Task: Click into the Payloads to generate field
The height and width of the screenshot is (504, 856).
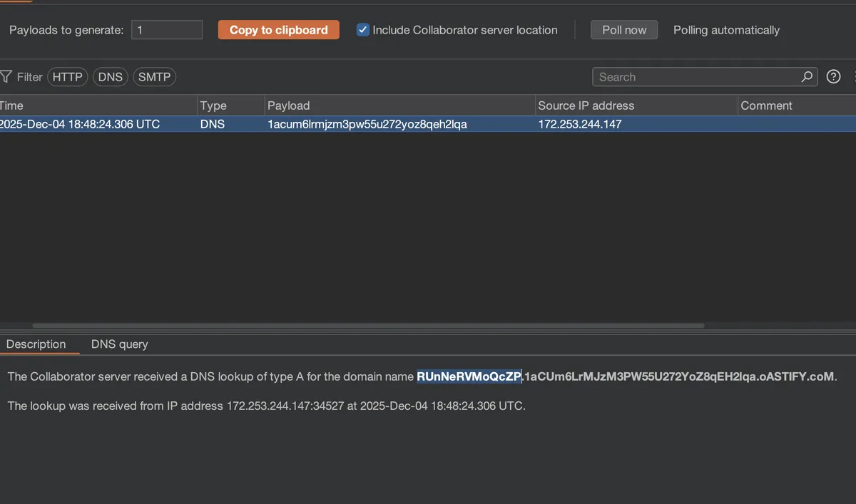Action: click(167, 30)
